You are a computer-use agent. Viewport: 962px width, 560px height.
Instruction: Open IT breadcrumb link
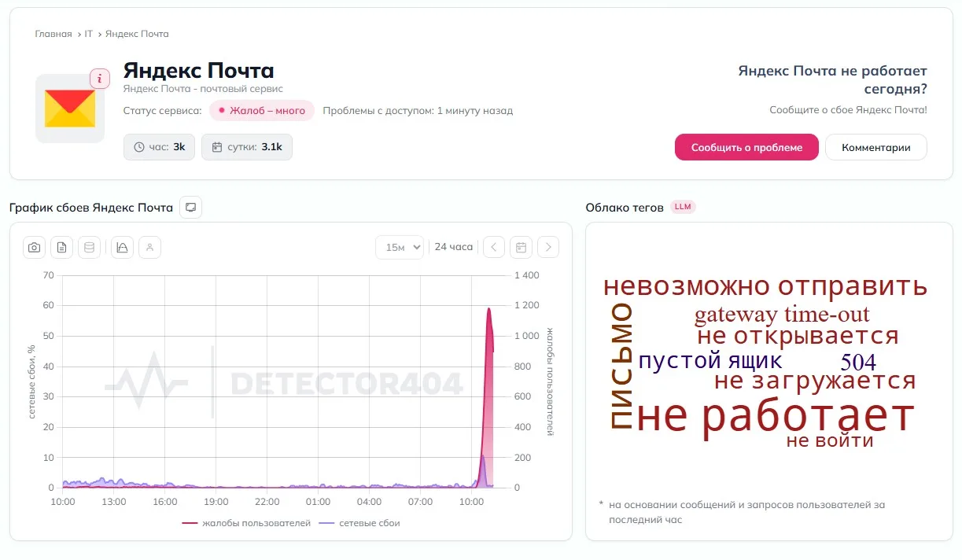click(x=89, y=34)
